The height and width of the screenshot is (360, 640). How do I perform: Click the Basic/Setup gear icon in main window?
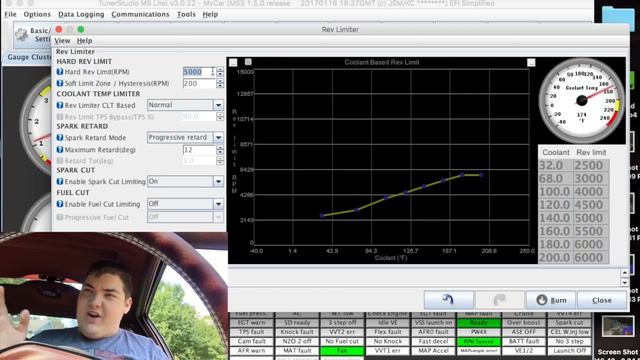pos(21,35)
